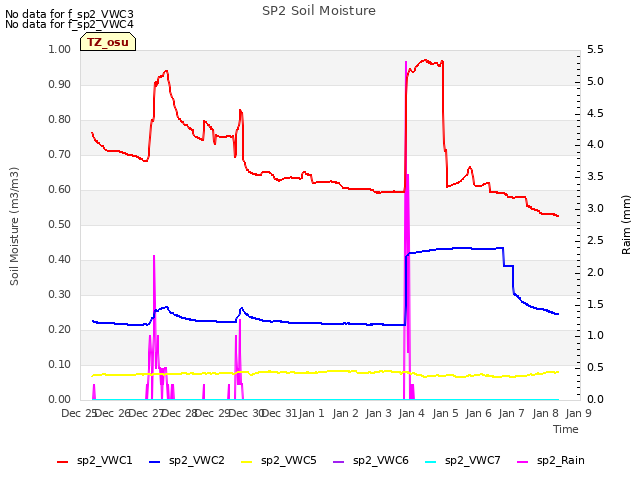
Task: Click the sp2_VWC7 cyan legend swatch
Action: (x=431, y=462)
